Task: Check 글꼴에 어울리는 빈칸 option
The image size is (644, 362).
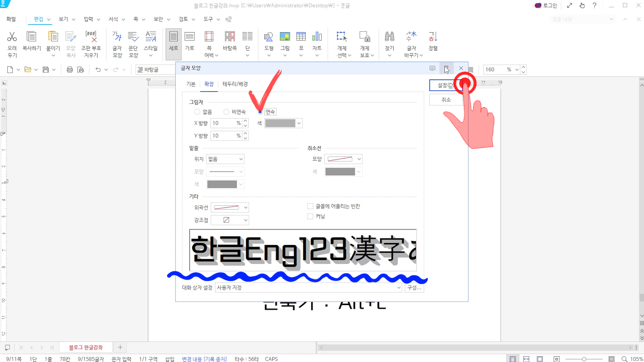Action: point(310,206)
